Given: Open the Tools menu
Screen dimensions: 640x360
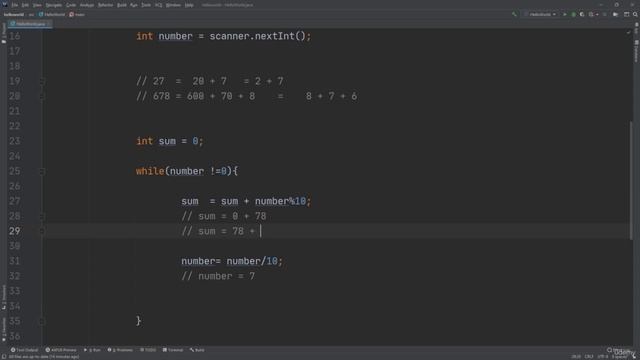Looking at the screenshot, I should [146, 5].
